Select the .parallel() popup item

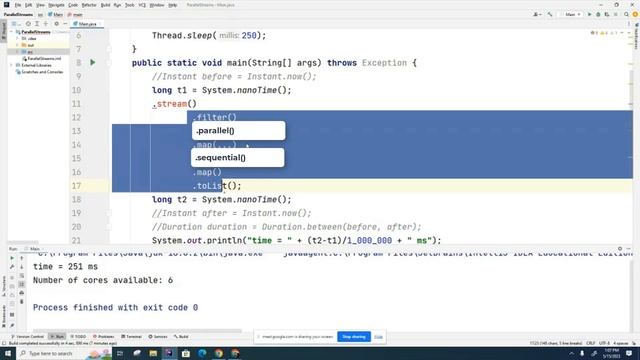pos(238,131)
